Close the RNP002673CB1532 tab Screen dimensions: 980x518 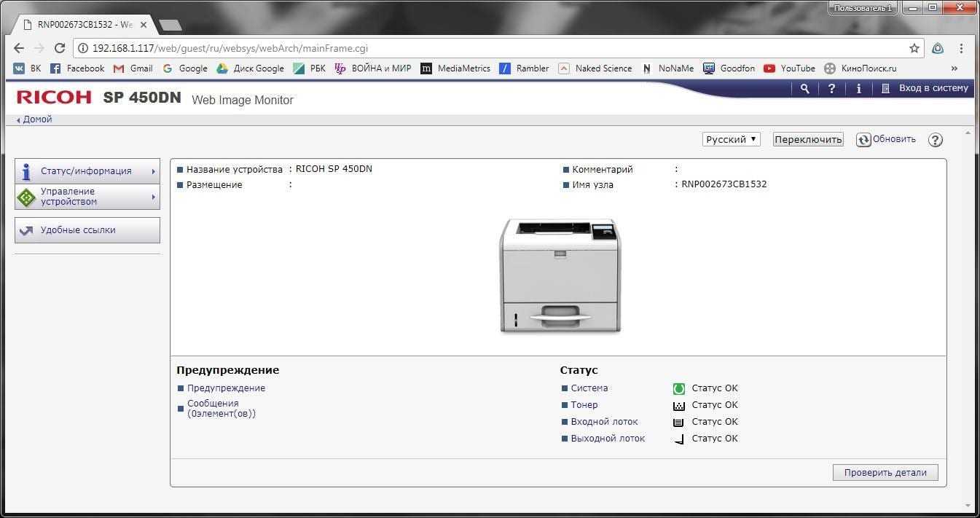coord(144,25)
